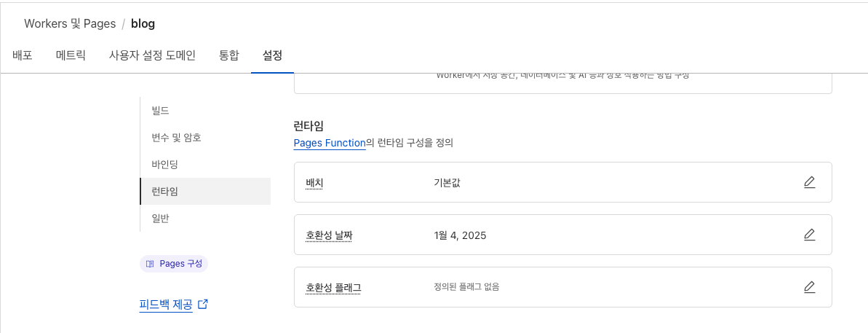Screen dimensions: 868x333
Task: Click the 호환성 날짜 label
Action: (x=329, y=235)
